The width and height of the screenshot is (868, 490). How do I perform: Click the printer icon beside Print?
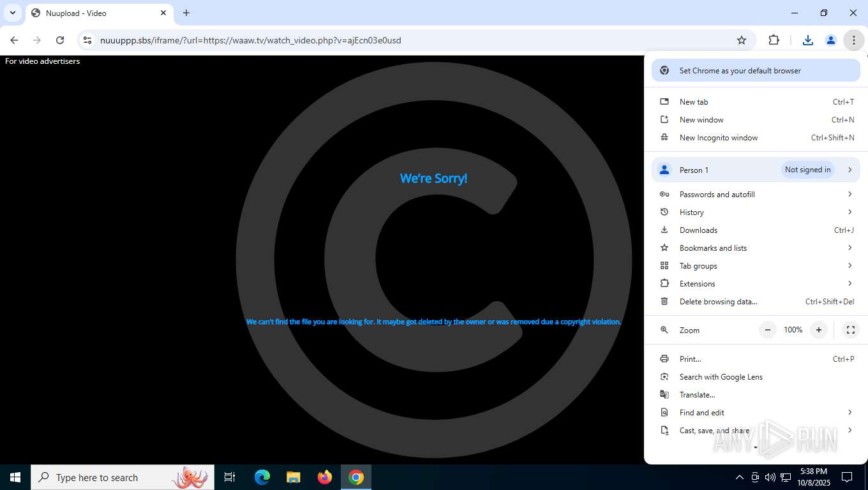(664, 359)
